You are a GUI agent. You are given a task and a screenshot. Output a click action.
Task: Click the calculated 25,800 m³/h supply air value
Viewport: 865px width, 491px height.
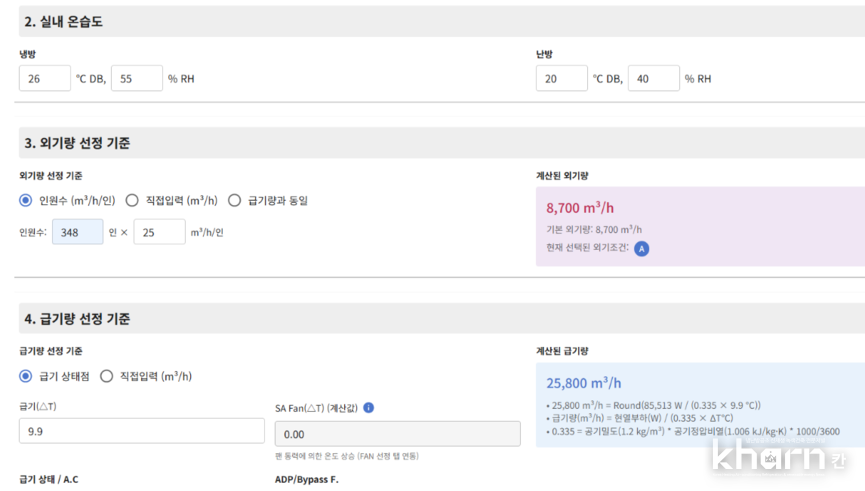tap(584, 383)
